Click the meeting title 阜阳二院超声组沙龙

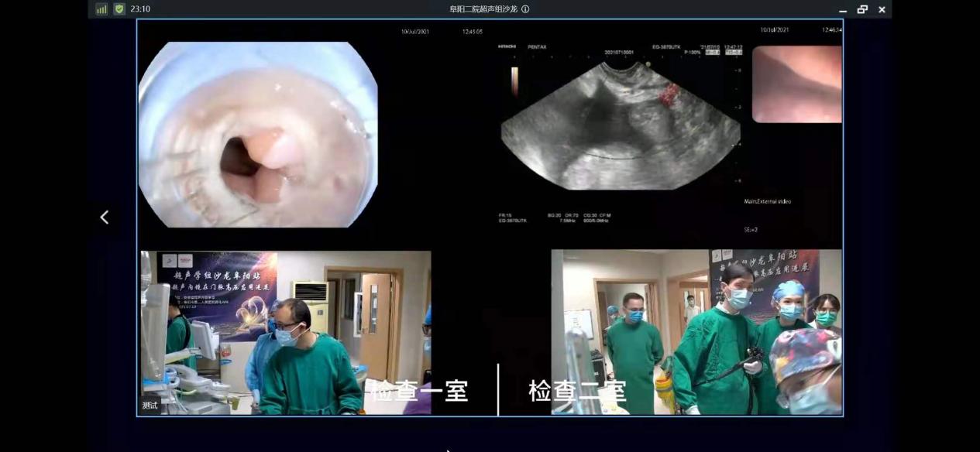pos(483,9)
